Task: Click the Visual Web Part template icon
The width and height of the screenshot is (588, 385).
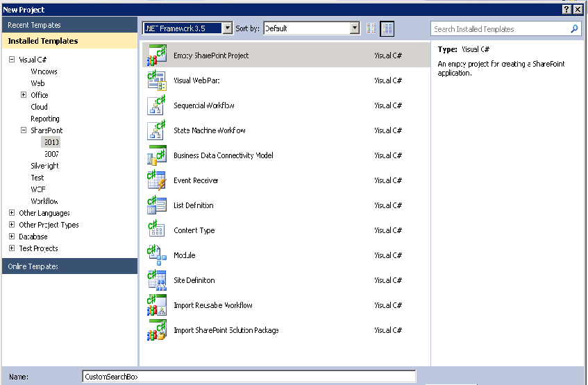Action: [x=157, y=80]
